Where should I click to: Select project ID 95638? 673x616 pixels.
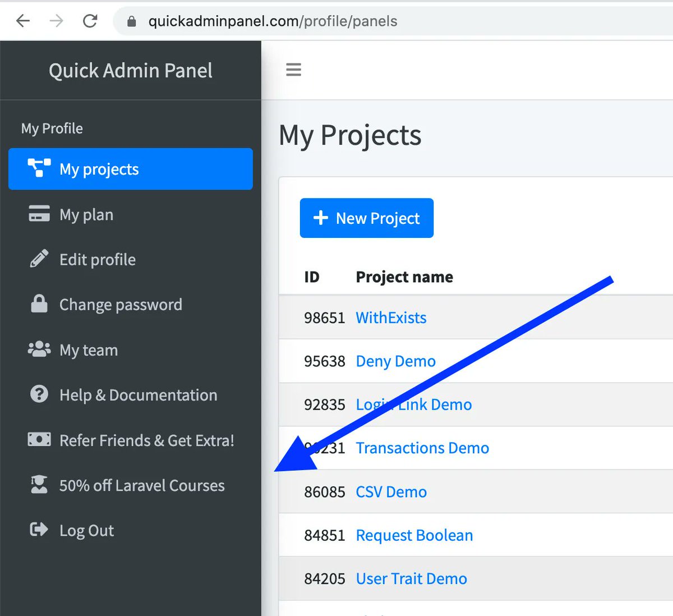325,361
